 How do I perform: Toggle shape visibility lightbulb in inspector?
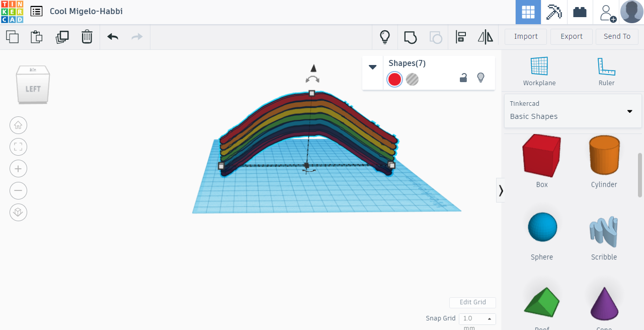click(480, 78)
